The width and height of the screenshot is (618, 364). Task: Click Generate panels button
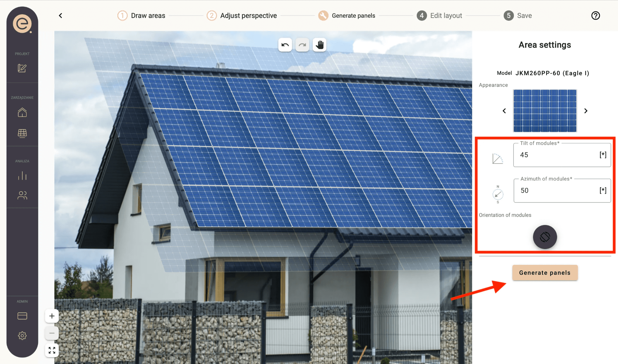(545, 273)
